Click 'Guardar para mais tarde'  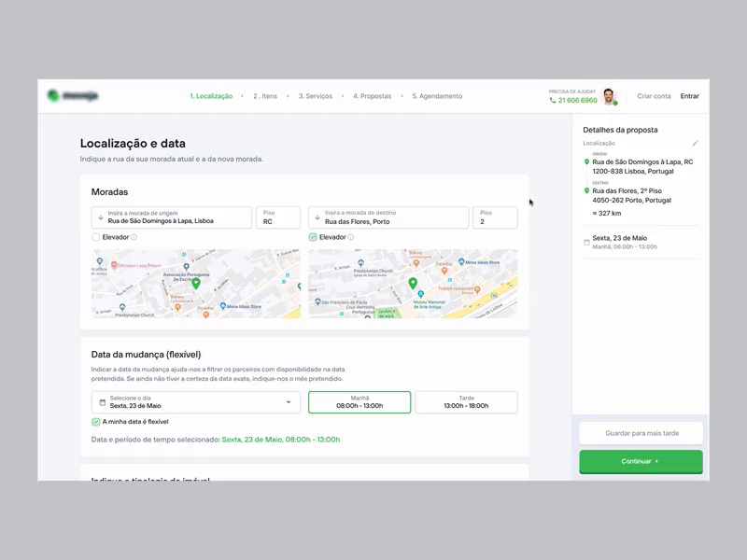point(641,432)
